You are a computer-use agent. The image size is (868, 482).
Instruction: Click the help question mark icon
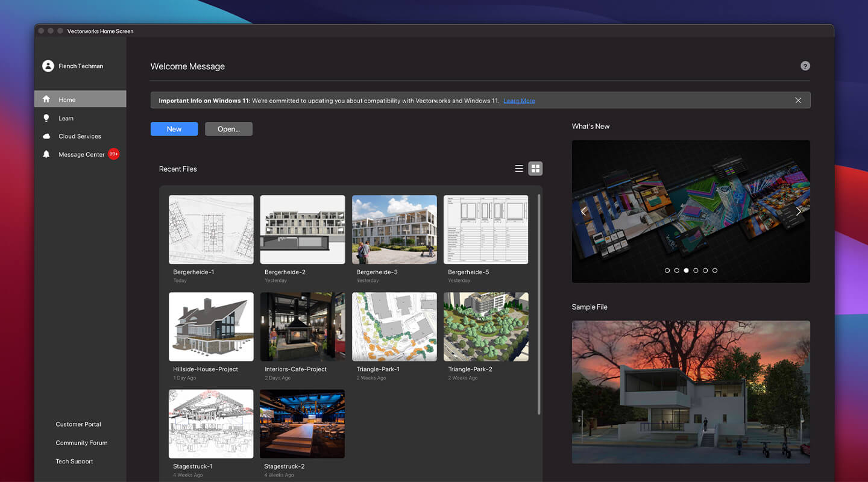pos(805,66)
